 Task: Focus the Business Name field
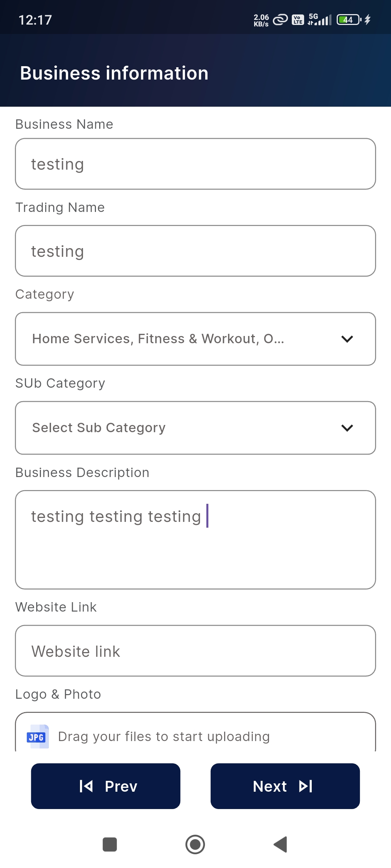coord(195,164)
